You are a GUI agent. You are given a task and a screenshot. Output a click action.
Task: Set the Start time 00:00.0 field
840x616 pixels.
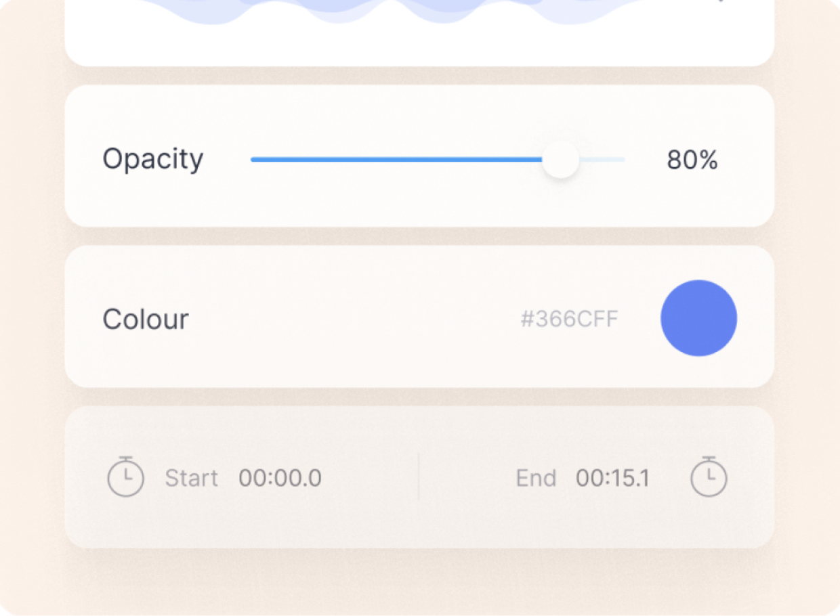(x=280, y=479)
